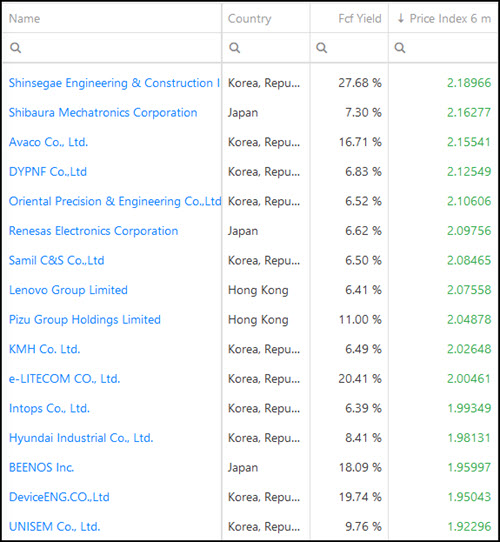Click the search icon in Name filter
This screenshot has height=542, width=500.
click(x=16, y=48)
